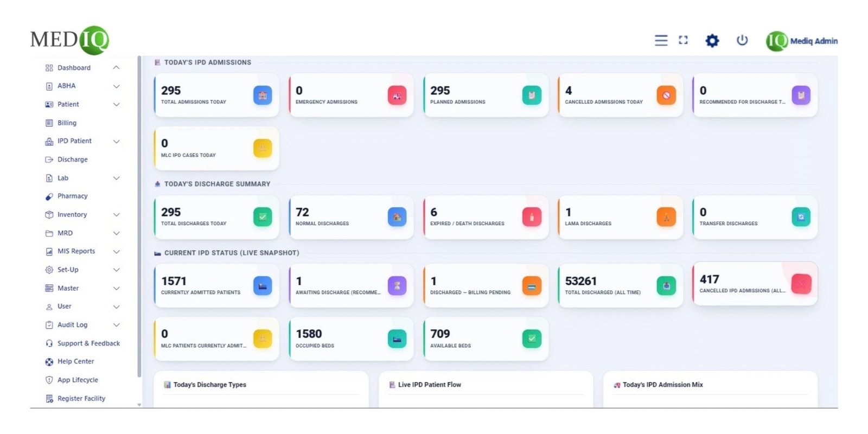This screenshot has width=868, height=434.
Task: Click the hamburger menu icon in header
Action: click(661, 41)
